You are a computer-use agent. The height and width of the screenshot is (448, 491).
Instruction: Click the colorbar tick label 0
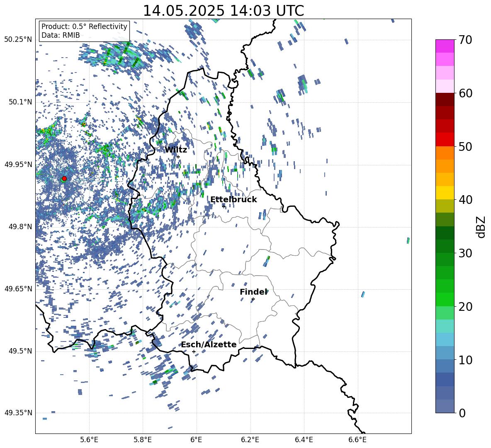click(x=462, y=413)
